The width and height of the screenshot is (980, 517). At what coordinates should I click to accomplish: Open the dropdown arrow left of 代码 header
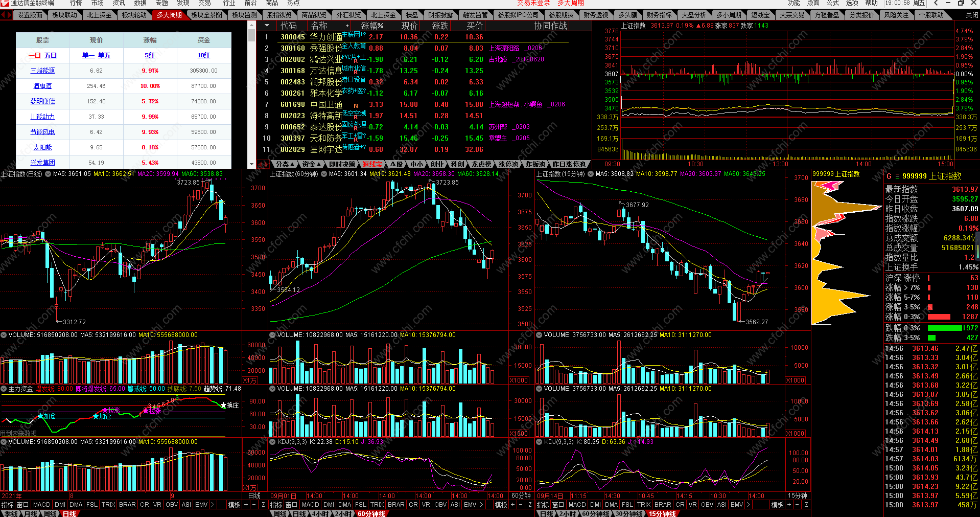pyautogui.click(x=266, y=26)
